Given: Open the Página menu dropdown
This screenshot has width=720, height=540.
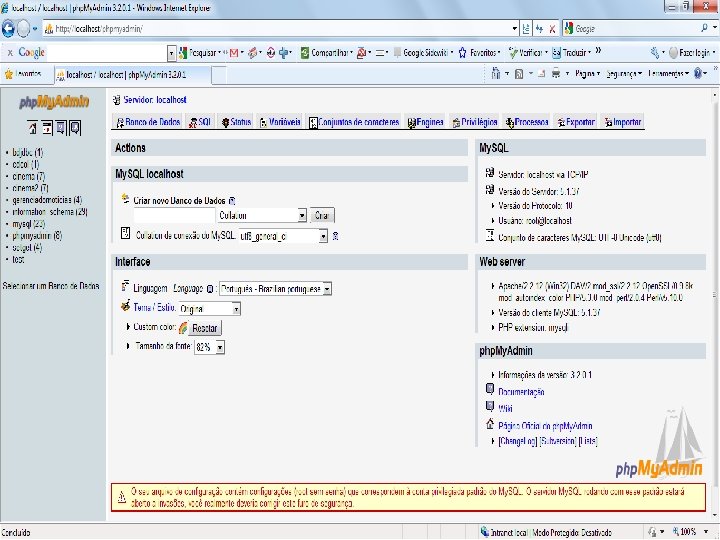Looking at the screenshot, I should click(587, 73).
